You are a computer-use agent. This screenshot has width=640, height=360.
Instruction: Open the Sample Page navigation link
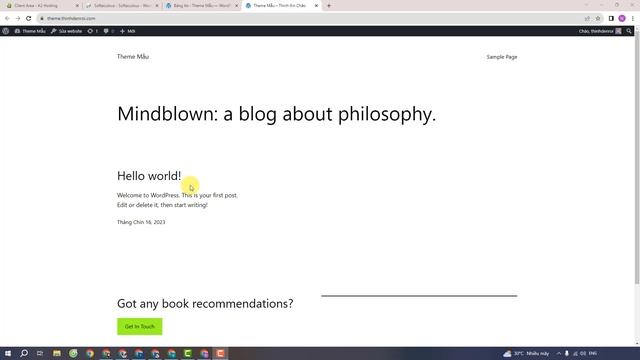[502, 57]
